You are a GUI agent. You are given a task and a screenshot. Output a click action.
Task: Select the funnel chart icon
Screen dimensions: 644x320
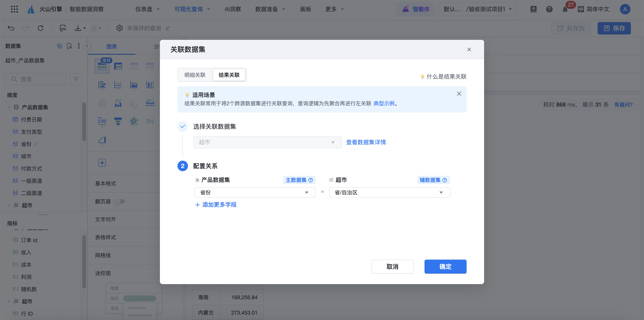click(118, 121)
